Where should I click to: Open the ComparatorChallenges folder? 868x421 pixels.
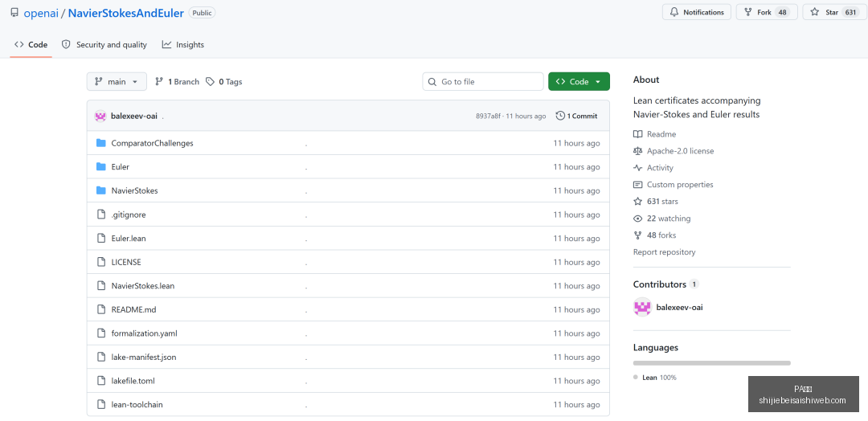152,143
